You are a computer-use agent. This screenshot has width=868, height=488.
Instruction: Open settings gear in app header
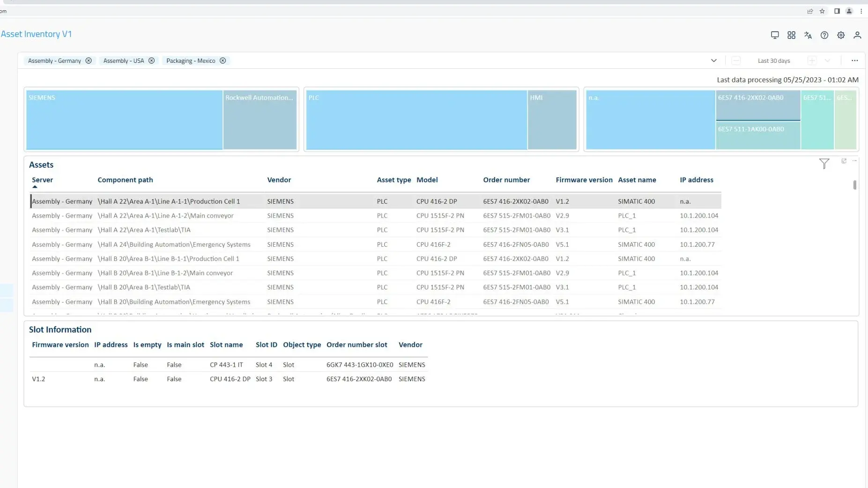[x=841, y=35]
